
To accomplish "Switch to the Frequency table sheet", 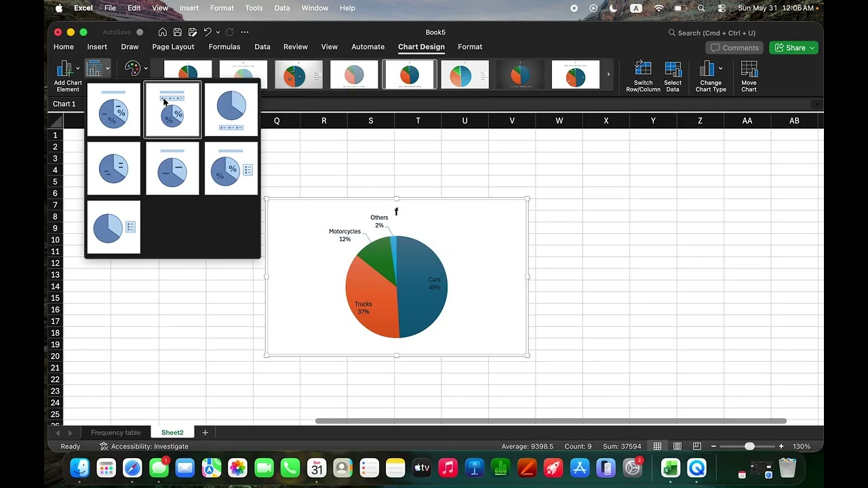I will pos(116,432).
